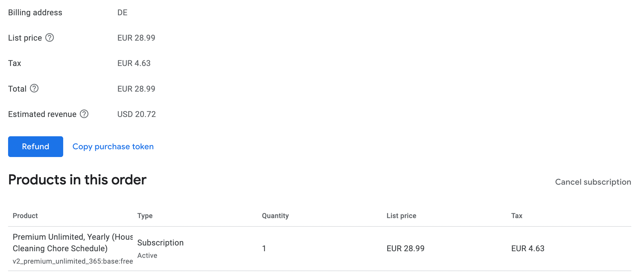
Task: Open the Total help icon
Action: click(34, 88)
